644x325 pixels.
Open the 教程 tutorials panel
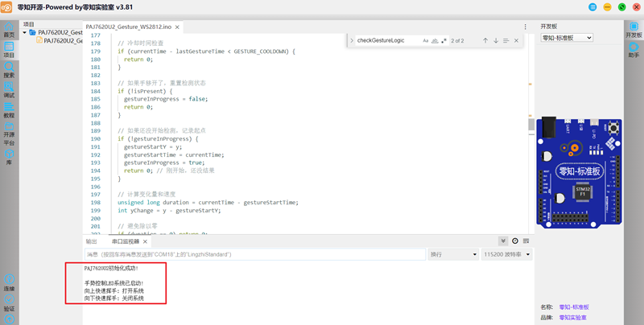click(x=9, y=110)
